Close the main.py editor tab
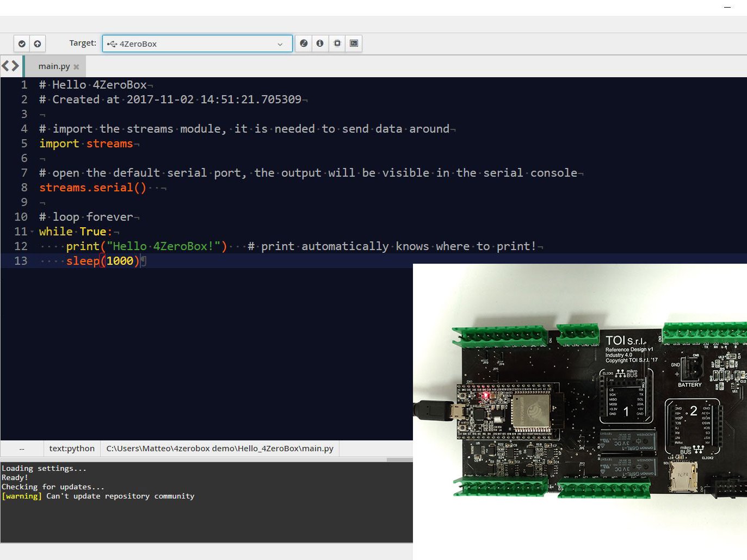The image size is (747, 560). tap(77, 66)
